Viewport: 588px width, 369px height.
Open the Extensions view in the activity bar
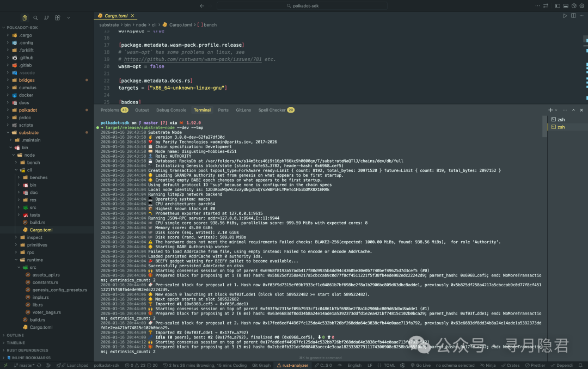[57, 17]
